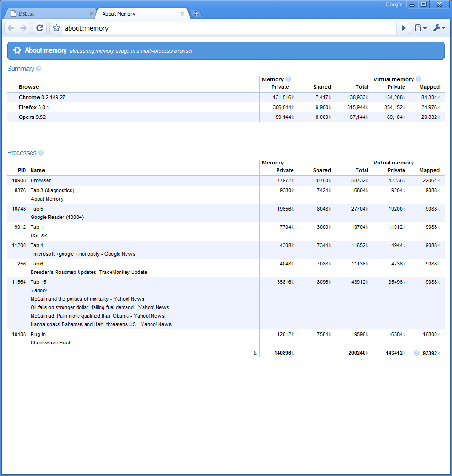This screenshot has width=452, height=476.
Task: Click the Processes section heading
Action: (22, 153)
